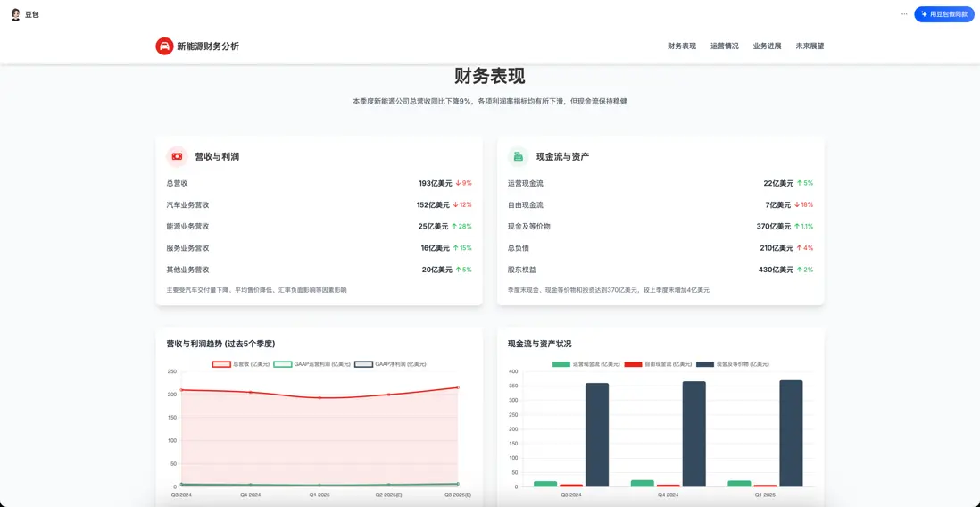Click the Q1 2025 point on revenue line
The width and height of the screenshot is (980, 507).
click(320, 397)
